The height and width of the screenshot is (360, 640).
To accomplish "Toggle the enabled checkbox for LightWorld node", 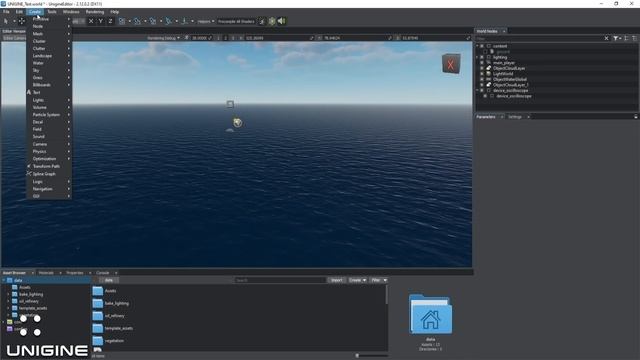I will (x=482, y=74).
